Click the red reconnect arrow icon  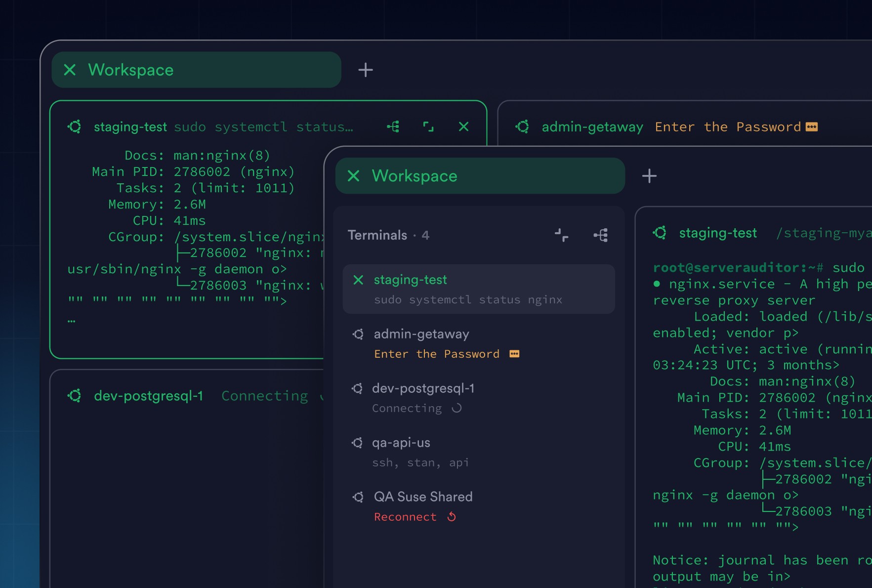(452, 517)
